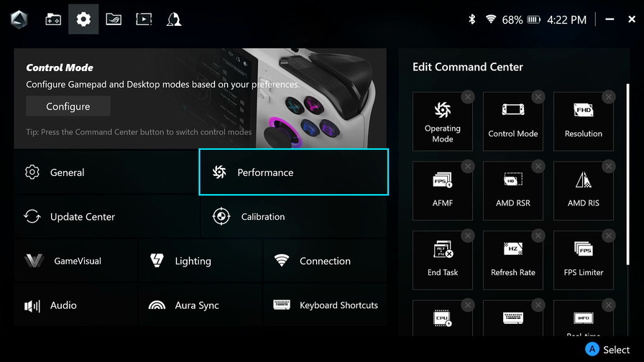The height and width of the screenshot is (362, 644).
Task: Select the Operating Mode command tile
Action: coord(442,121)
